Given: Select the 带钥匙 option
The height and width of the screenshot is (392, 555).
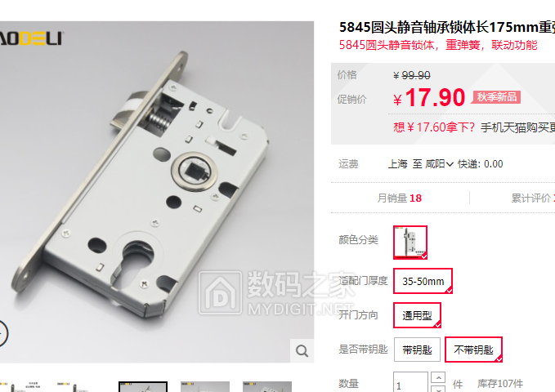Looking at the screenshot, I should 417,350.
